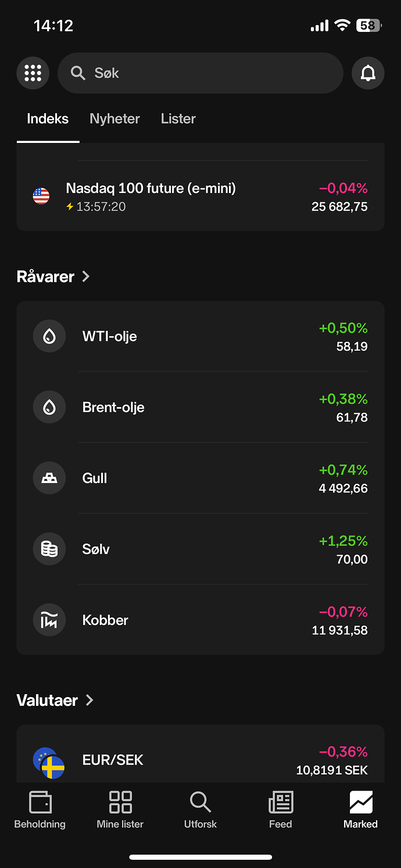Open the apps grid menu icon

33,73
